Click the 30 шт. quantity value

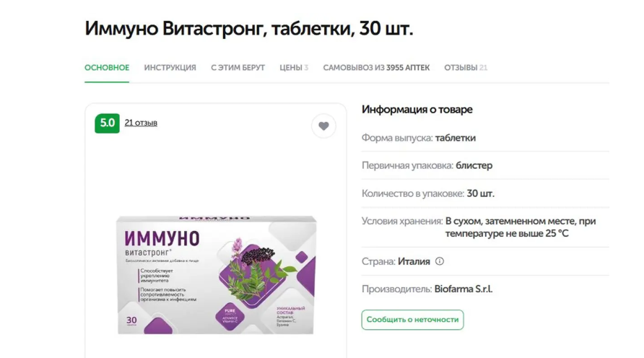(481, 193)
